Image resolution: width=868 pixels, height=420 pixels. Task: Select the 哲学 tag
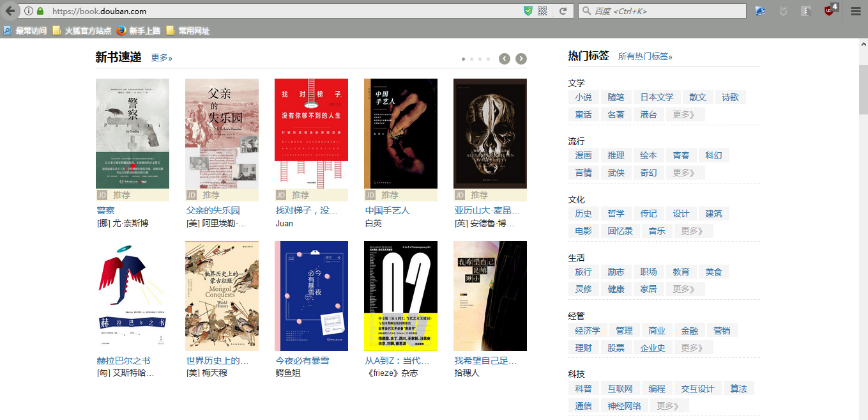click(616, 214)
